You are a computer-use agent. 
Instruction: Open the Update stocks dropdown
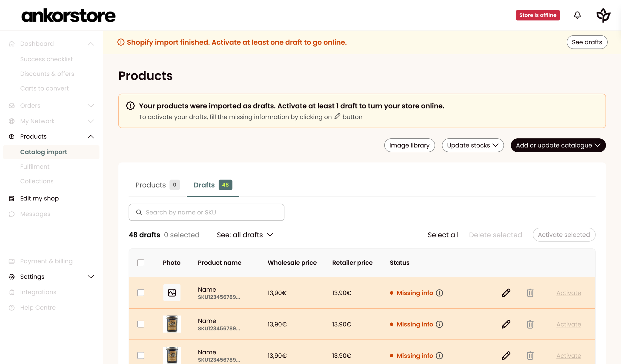click(473, 145)
